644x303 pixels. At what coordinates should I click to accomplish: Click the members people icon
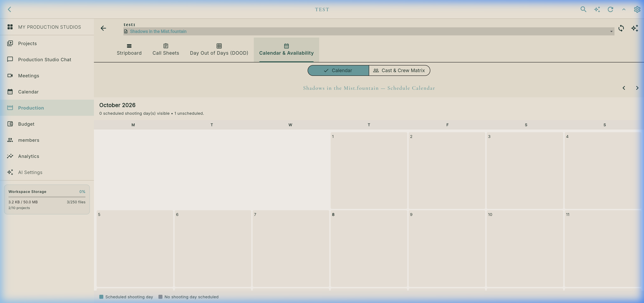click(x=10, y=140)
